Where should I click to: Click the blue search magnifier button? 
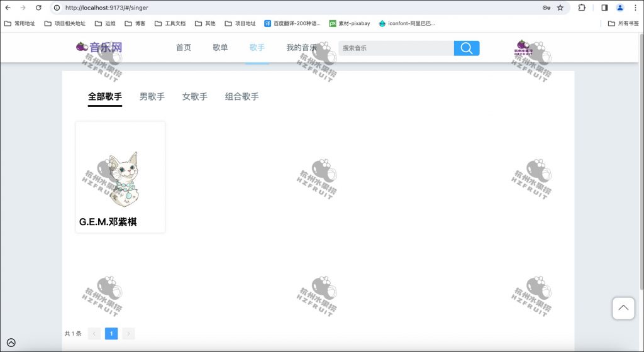[x=467, y=48]
